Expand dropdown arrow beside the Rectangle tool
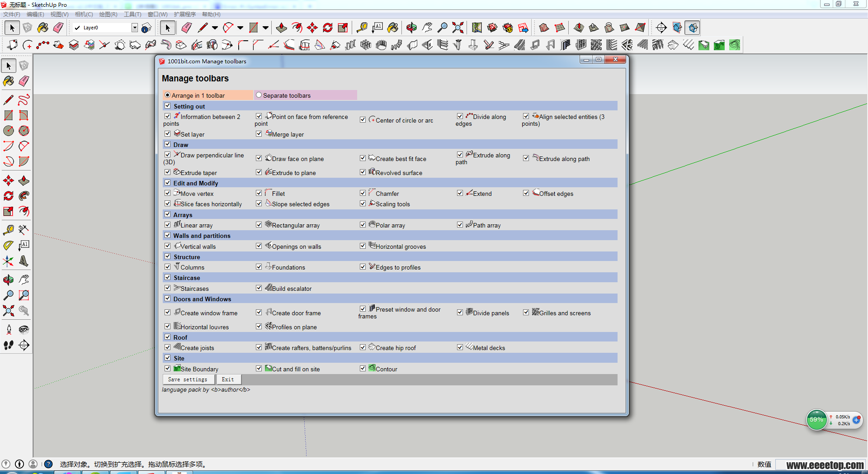Screen dimensions: 868x474 click(265, 28)
